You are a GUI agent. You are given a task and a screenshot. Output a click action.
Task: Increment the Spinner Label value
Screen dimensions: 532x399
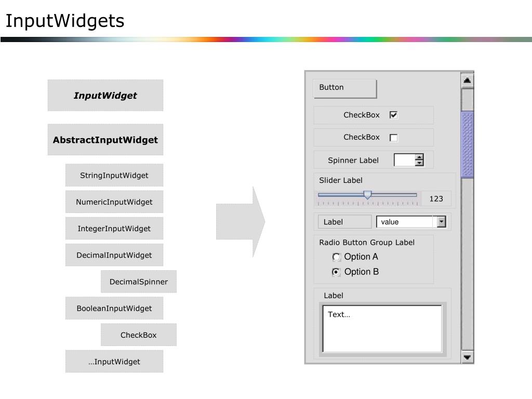point(419,157)
